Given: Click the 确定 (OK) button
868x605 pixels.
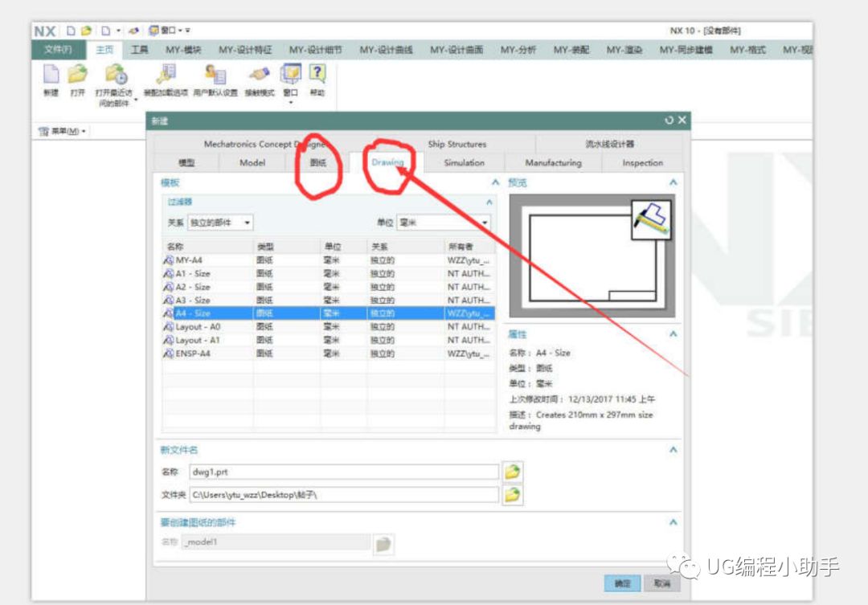Looking at the screenshot, I should [622, 583].
